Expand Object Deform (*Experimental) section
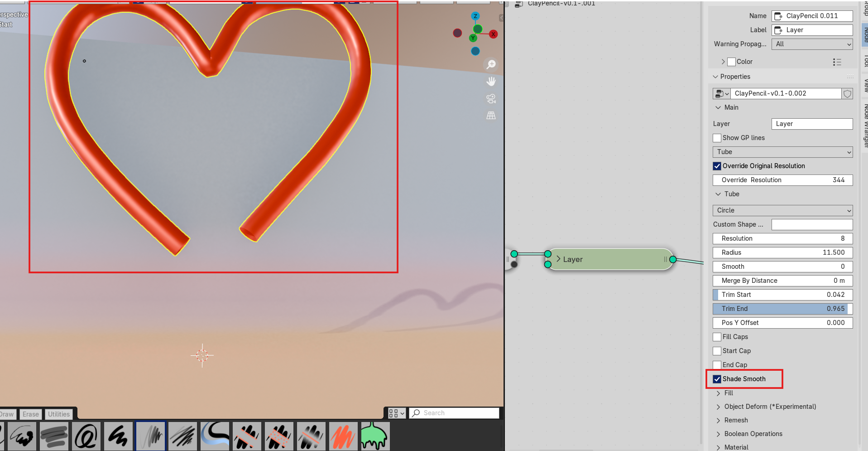The image size is (868, 451). pos(718,407)
